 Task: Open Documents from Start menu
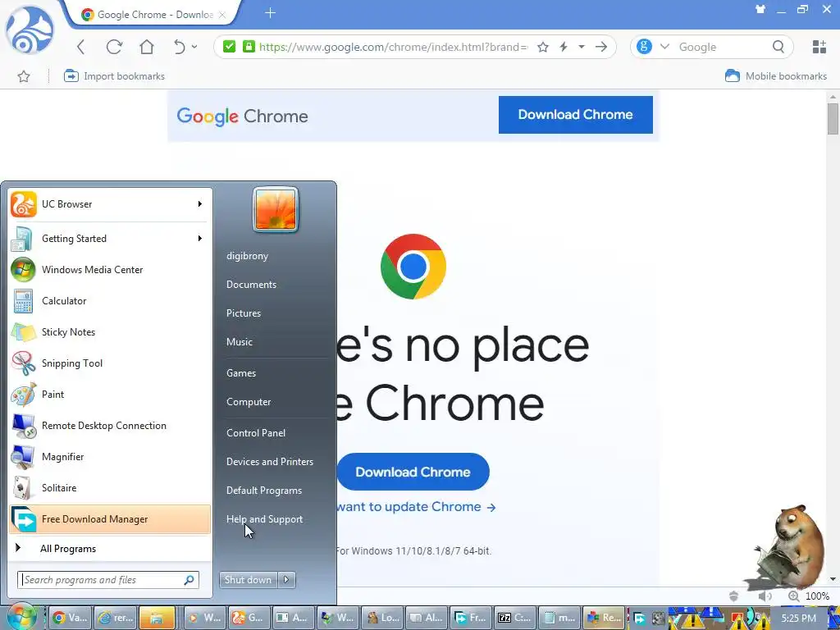[x=251, y=285]
